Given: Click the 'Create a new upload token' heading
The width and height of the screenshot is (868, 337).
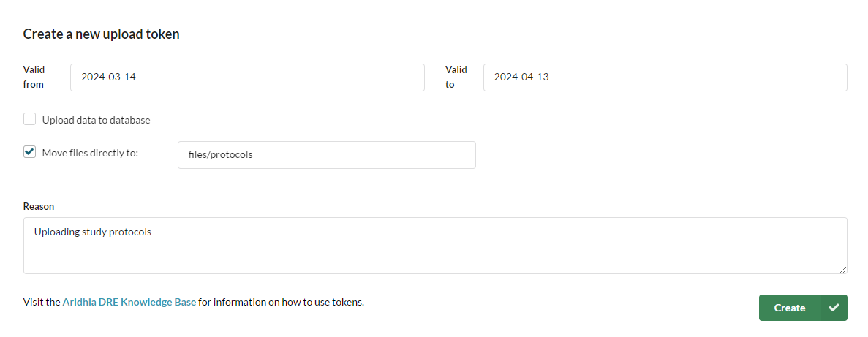Looking at the screenshot, I should [x=102, y=34].
